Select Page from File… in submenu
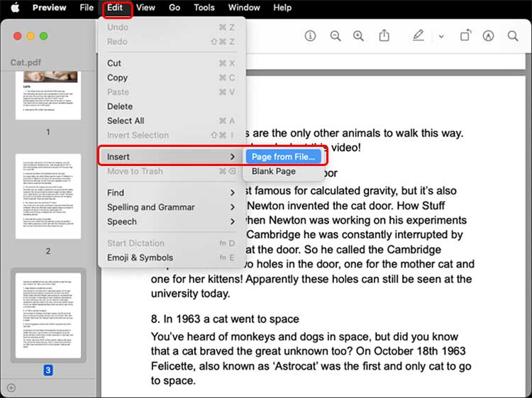Image resolution: width=532 pixels, height=398 pixels. [283, 157]
